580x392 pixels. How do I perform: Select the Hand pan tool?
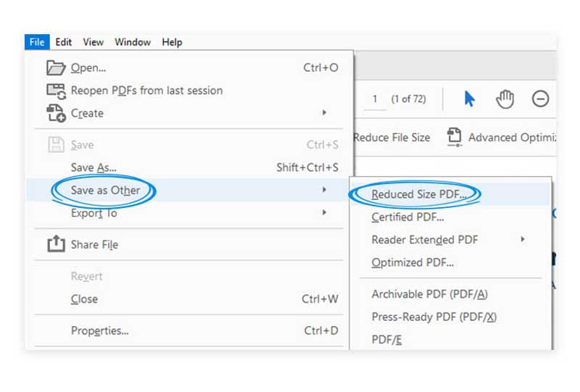(x=505, y=99)
